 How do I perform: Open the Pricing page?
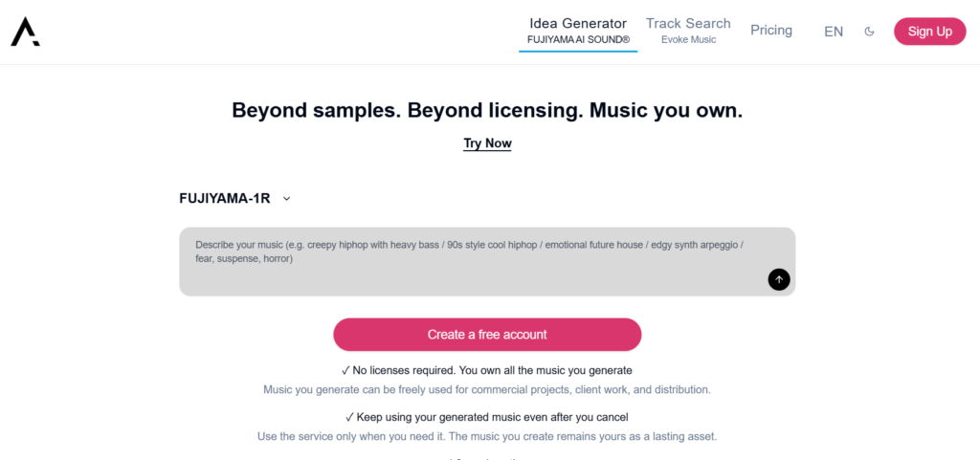pyautogui.click(x=771, y=30)
